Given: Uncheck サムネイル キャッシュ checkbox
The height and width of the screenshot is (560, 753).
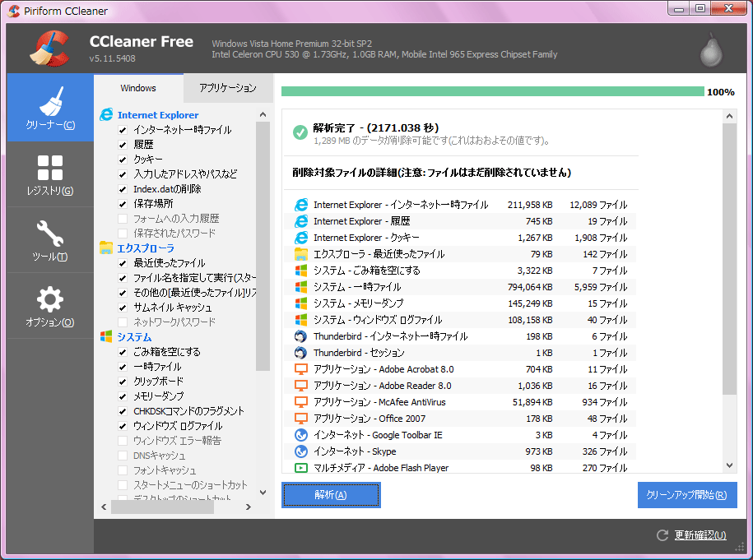Looking at the screenshot, I should coord(123,308).
